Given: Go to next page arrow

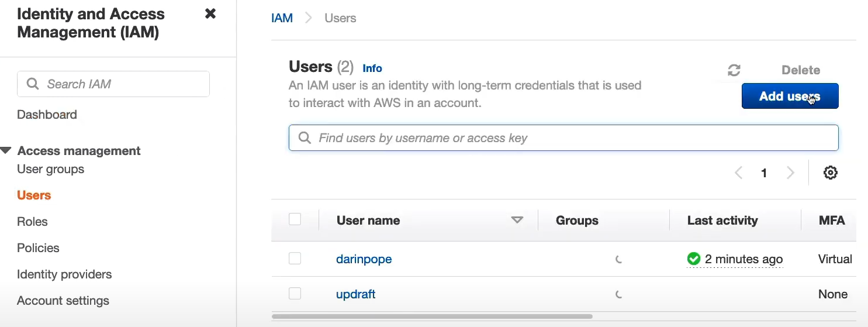Looking at the screenshot, I should pos(790,173).
